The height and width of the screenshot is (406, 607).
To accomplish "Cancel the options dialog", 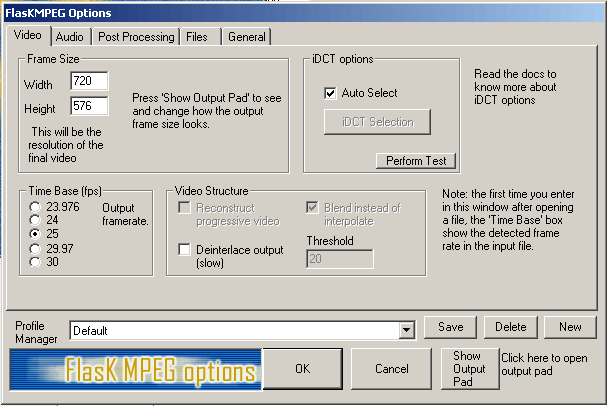I will [391, 369].
